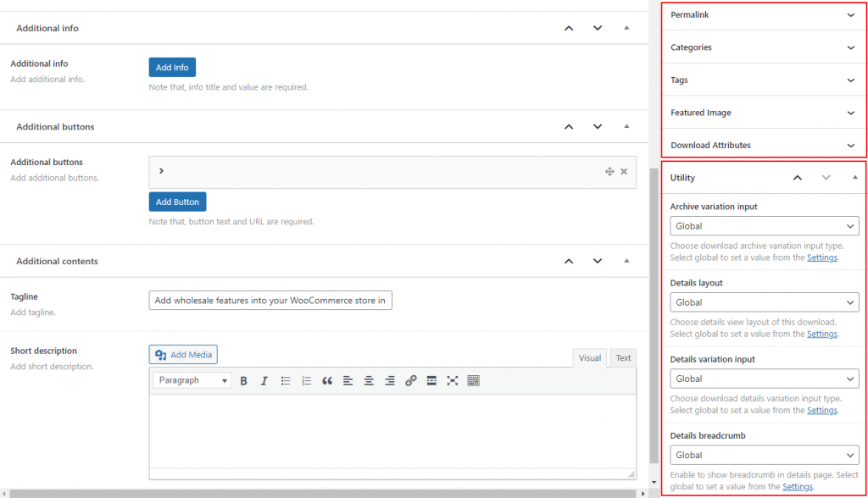Viewport: 868px width, 498px height.
Task: Move Utility panel down
Action: 826,178
